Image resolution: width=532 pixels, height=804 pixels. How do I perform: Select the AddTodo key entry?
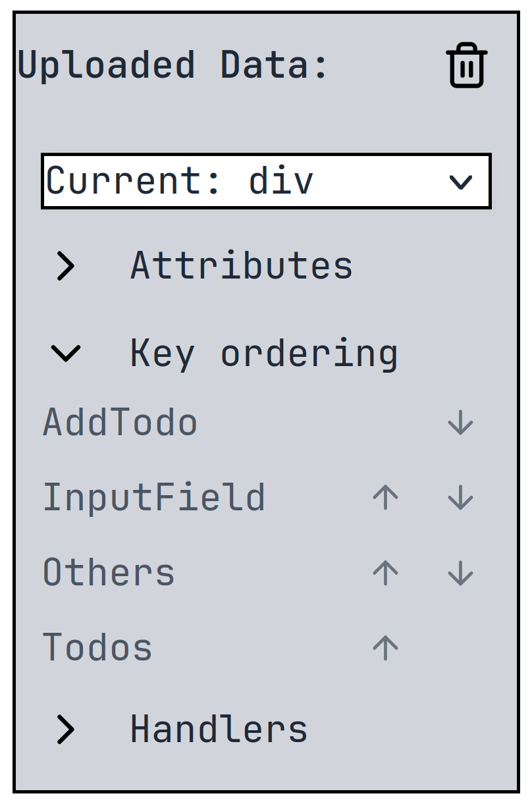click(x=120, y=423)
